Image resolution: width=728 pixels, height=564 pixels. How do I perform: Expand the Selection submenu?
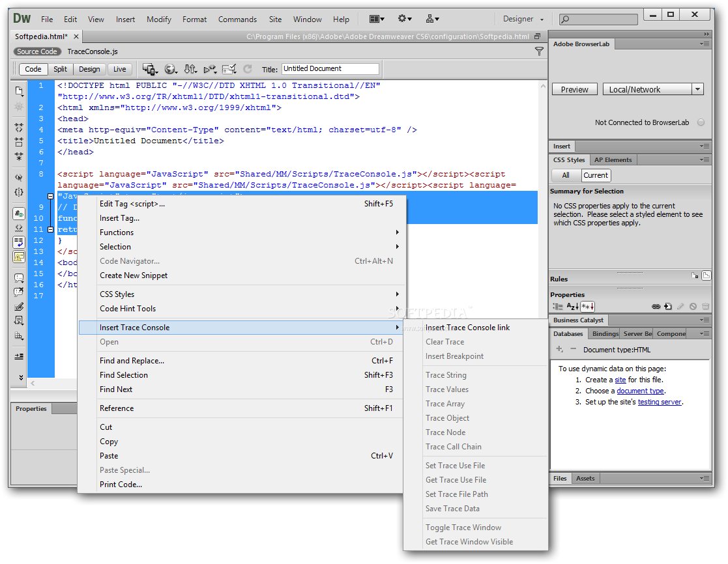pos(241,247)
